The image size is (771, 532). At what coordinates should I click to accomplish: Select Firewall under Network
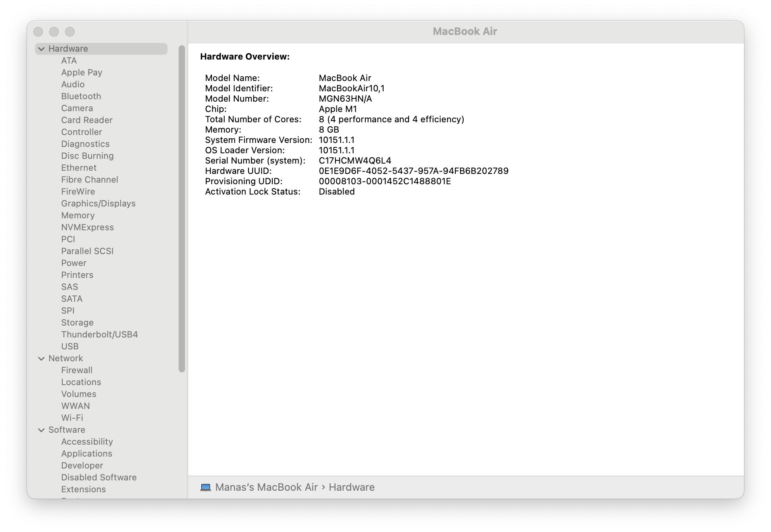pyautogui.click(x=77, y=370)
